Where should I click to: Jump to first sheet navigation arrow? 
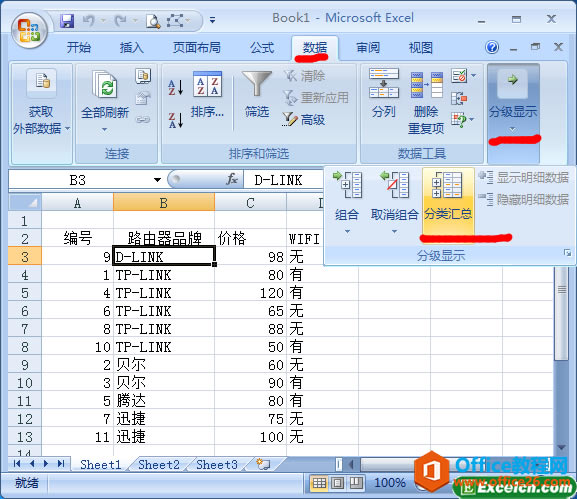pos(17,463)
